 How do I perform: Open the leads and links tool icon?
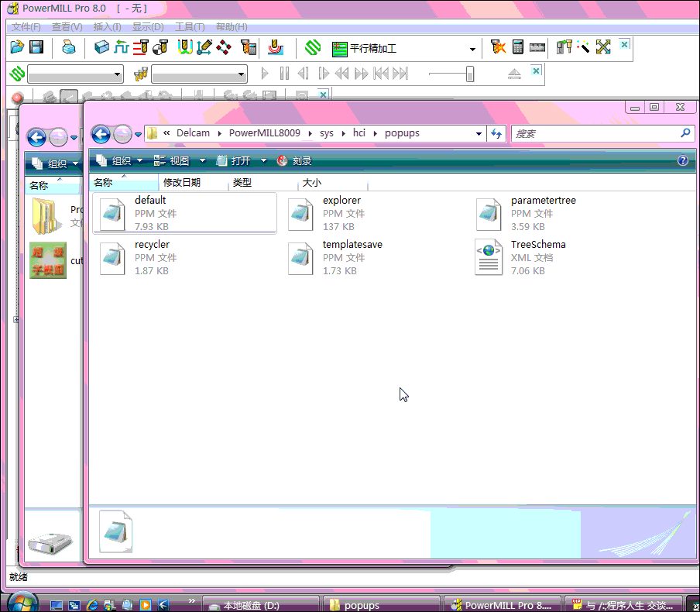click(x=184, y=47)
